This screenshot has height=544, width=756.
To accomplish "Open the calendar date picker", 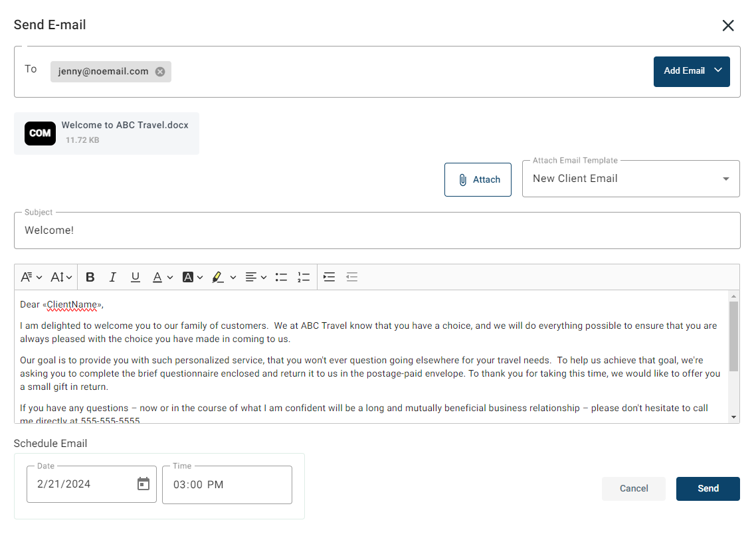I will click(143, 484).
